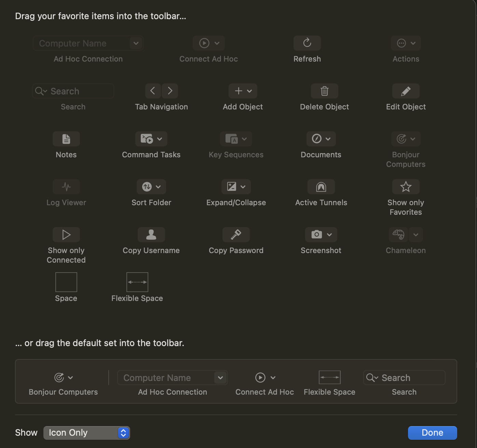Click the Refresh icon
This screenshot has height=448, width=477.
[307, 43]
